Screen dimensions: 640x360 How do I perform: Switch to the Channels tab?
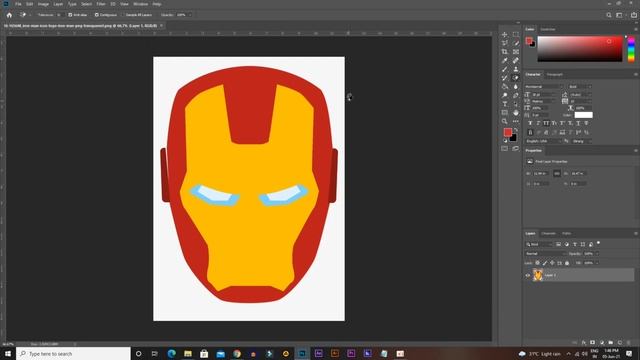(548, 233)
